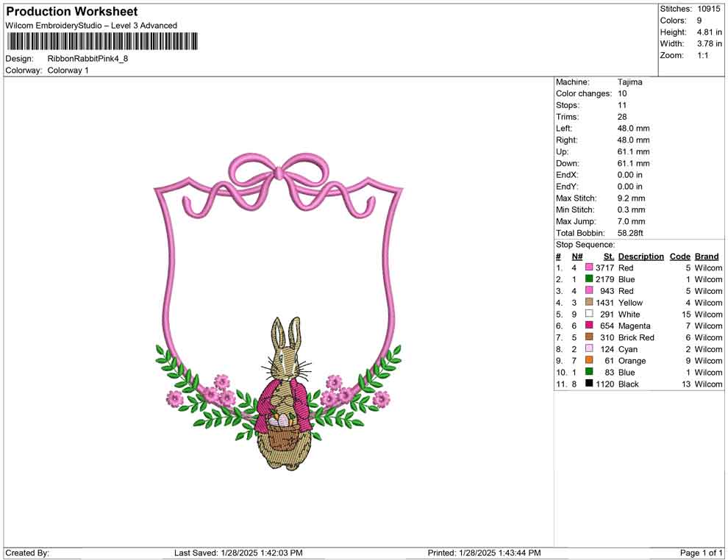Screen dimensions: 728x560
Task: Click the Stitches value '10915'
Action: pos(708,9)
